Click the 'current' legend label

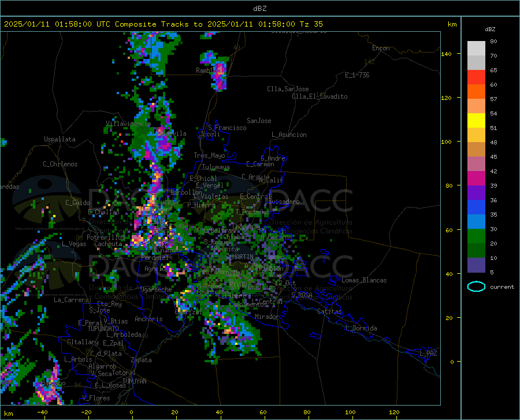(502, 287)
